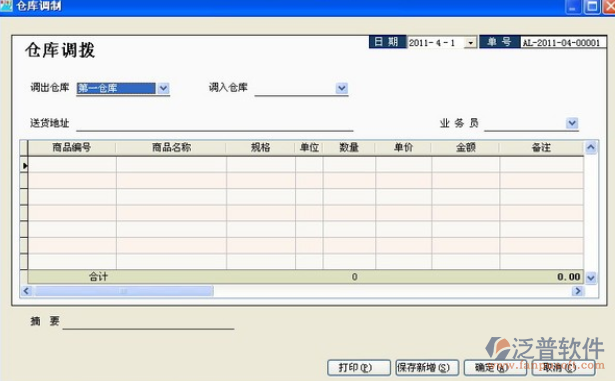Click the horizontal scroll right arrow
615x381 pixels.
coord(577,291)
